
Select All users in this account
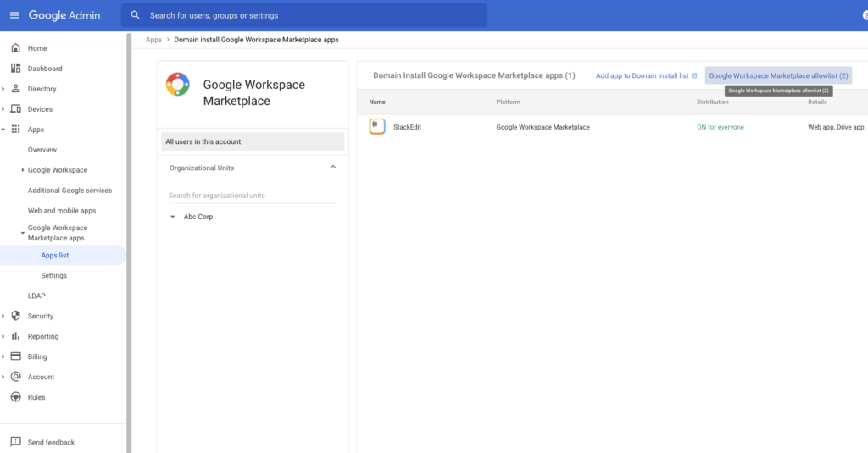click(x=253, y=141)
